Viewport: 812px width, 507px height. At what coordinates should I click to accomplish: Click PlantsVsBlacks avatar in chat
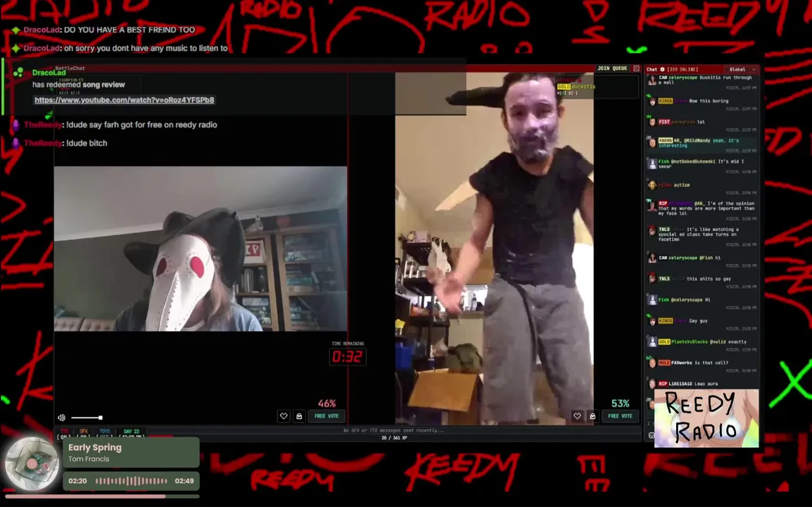pos(652,342)
